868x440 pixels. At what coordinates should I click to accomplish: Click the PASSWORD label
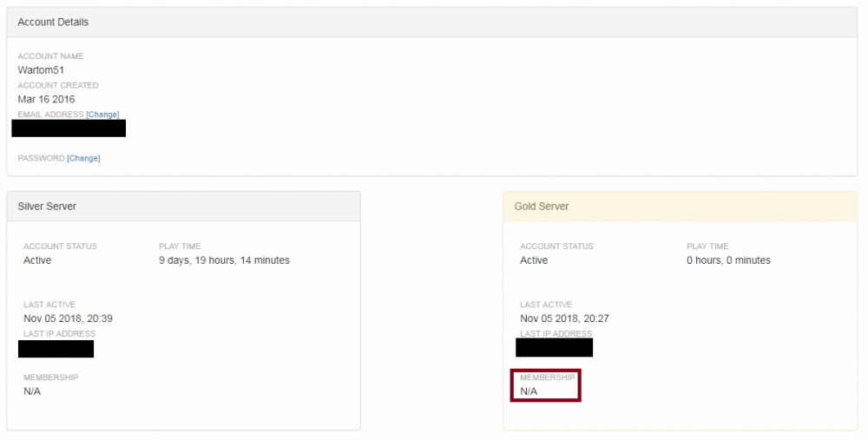(41, 158)
